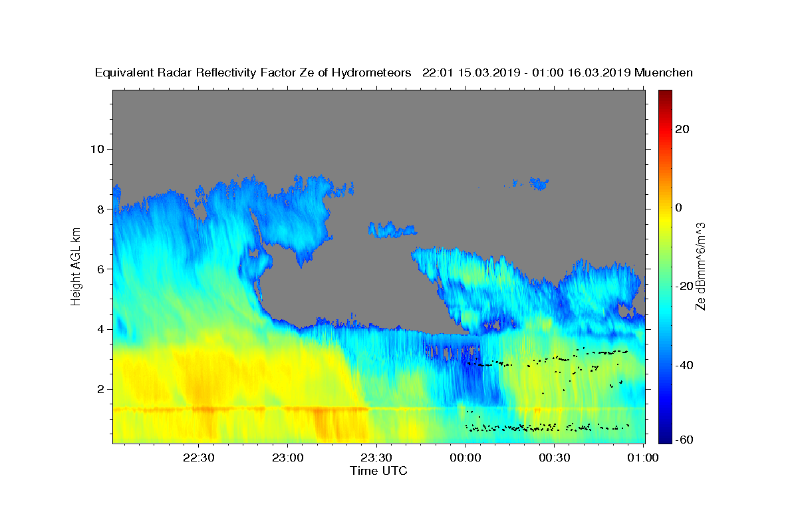Click the "22:30" time tick label
This screenshot has width=798, height=532.
(x=198, y=458)
